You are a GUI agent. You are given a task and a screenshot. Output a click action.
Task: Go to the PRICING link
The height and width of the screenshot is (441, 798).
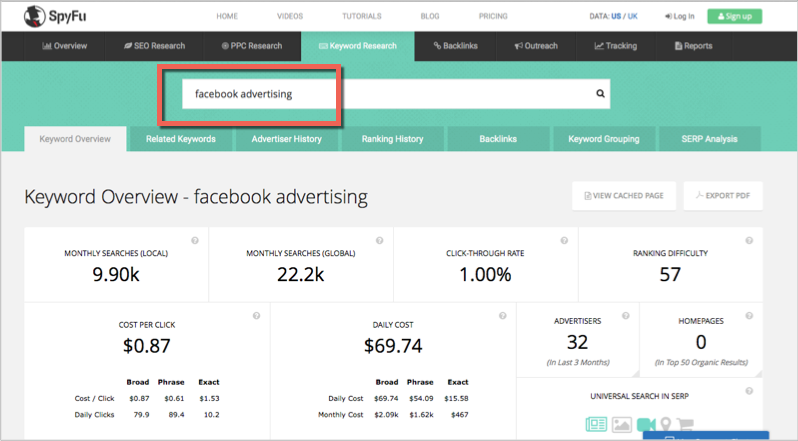click(493, 16)
